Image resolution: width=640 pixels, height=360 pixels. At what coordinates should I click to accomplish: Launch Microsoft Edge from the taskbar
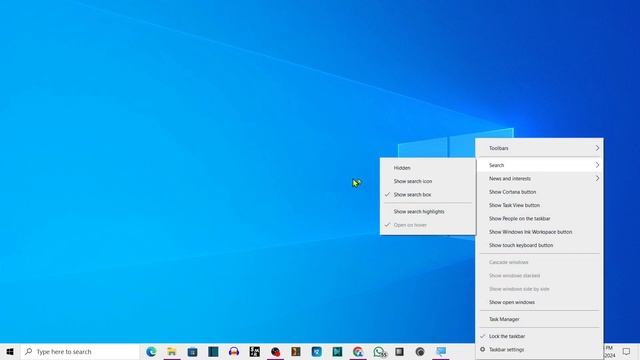(151, 351)
